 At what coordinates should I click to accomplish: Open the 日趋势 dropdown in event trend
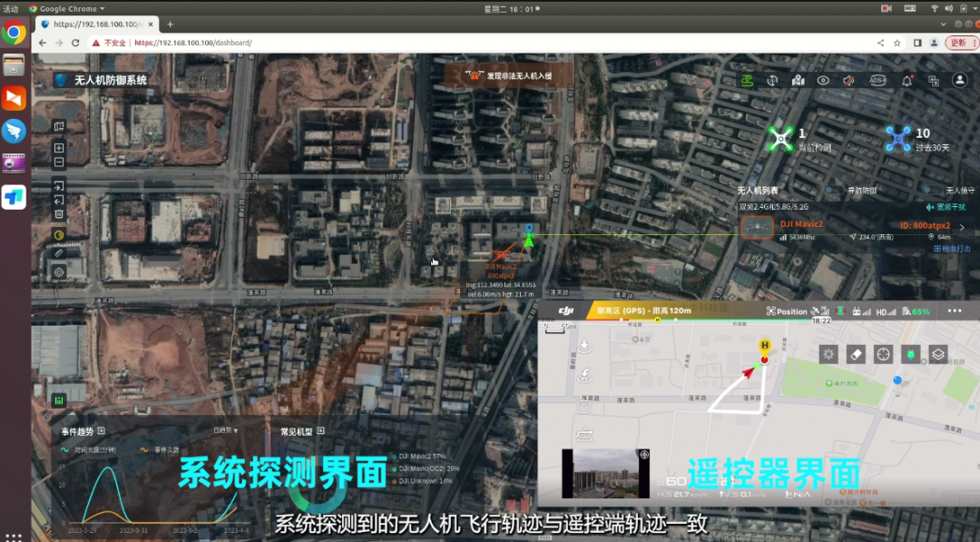coord(225,431)
